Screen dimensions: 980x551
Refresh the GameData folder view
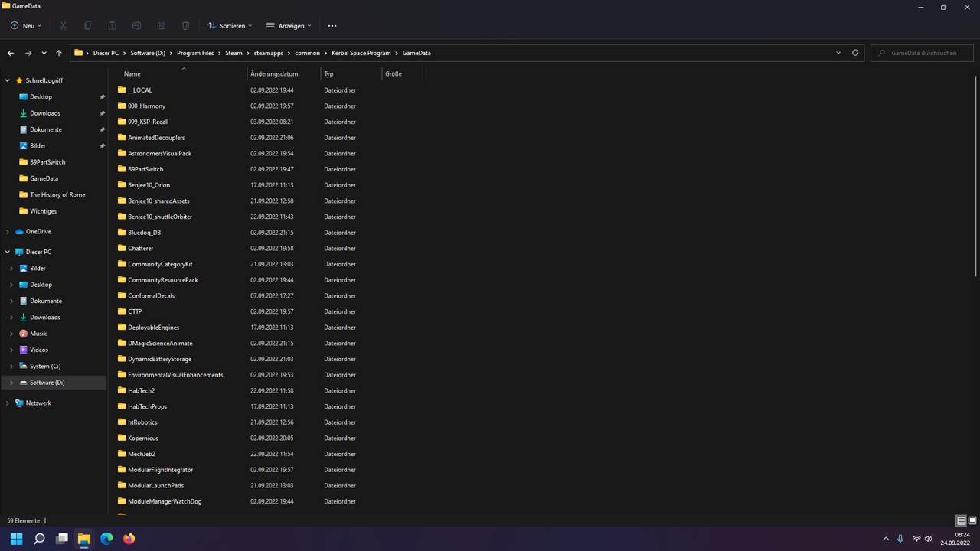pyautogui.click(x=857, y=53)
